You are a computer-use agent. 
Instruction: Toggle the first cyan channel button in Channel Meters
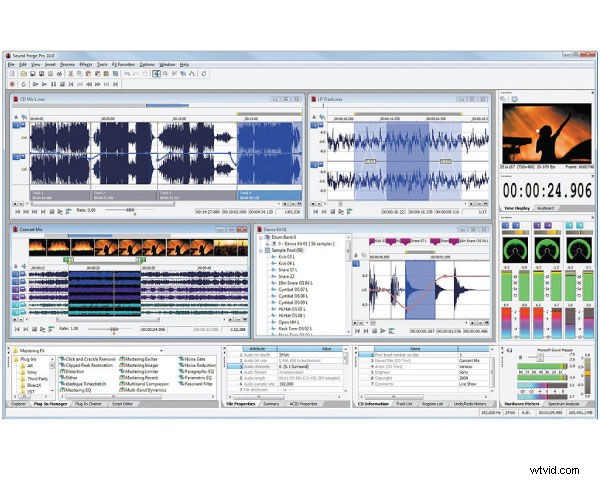[569, 225]
